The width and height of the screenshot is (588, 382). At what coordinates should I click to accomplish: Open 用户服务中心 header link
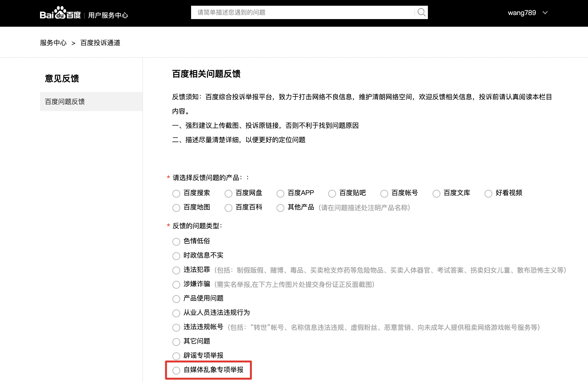(x=108, y=15)
